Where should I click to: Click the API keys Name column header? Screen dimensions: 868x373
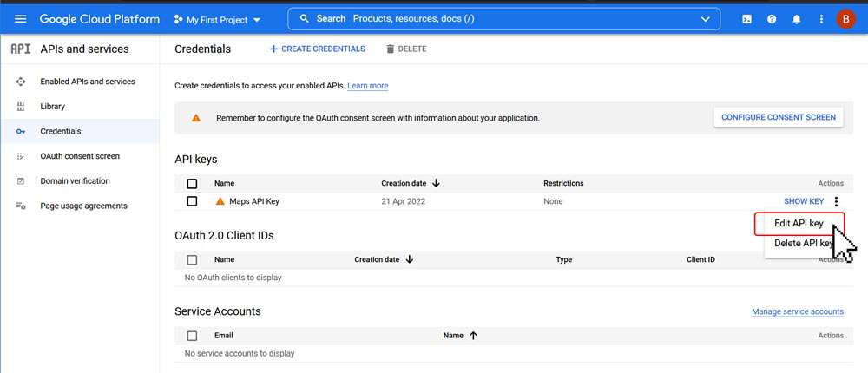pyautogui.click(x=224, y=183)
